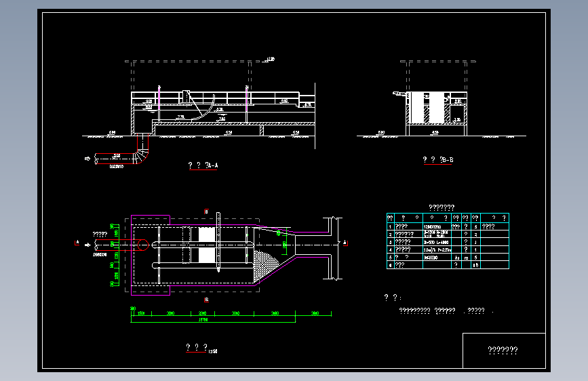Select the green total-length dimension below plan

[213, 320]
